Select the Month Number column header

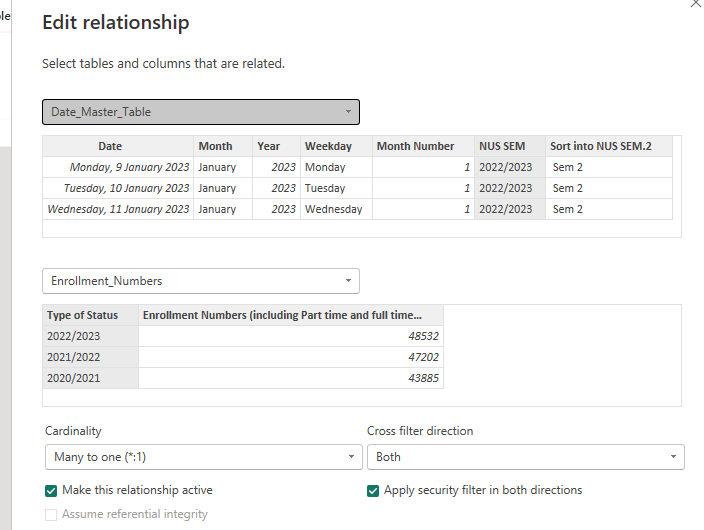[x=423, y=146]
